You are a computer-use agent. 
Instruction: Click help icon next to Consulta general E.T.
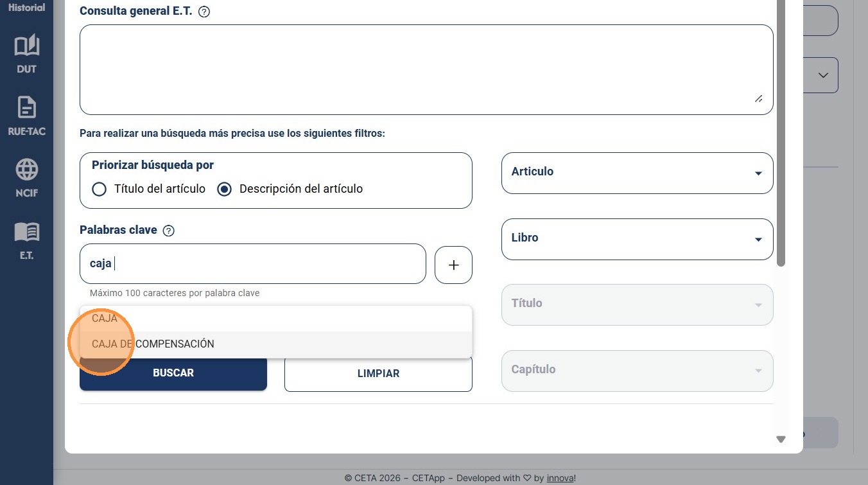(x=204, y=12)
